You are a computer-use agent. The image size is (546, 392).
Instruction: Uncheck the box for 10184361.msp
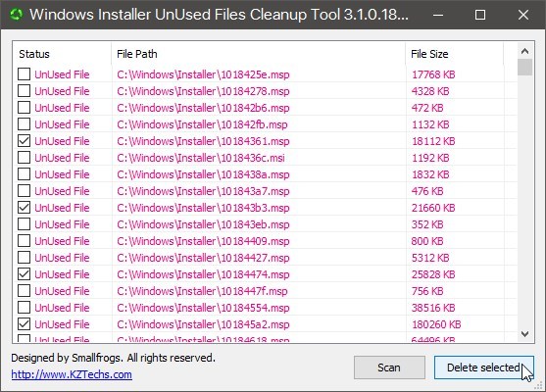pyautogui.click(x=25, y=141)
